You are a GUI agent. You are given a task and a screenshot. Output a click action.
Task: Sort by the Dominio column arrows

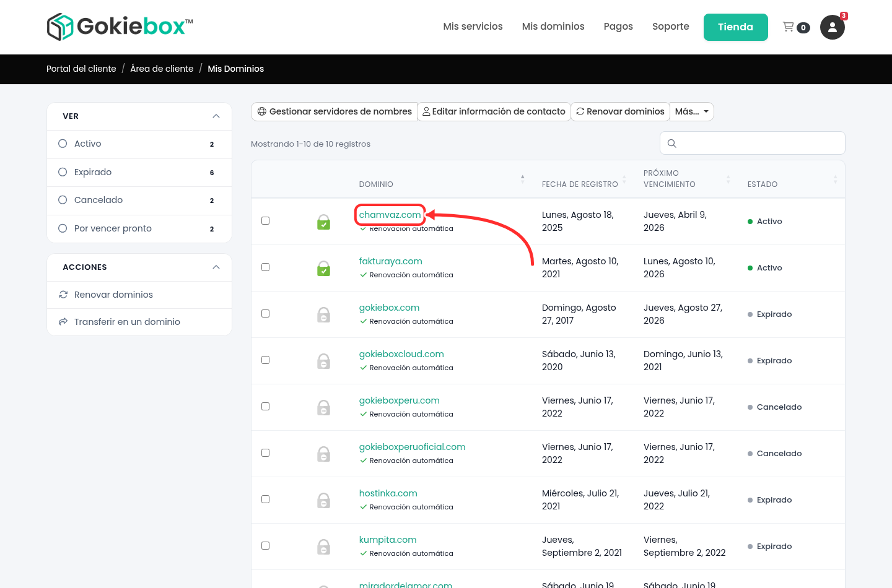pos(523,179)
